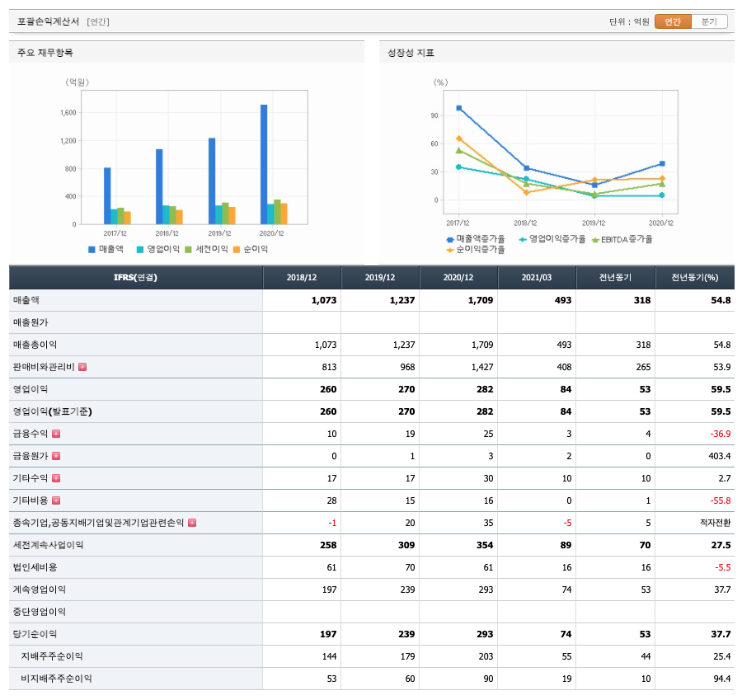Click the 영업이익(발표기준) row label
742x700 pixels.
tap(52, 411)
